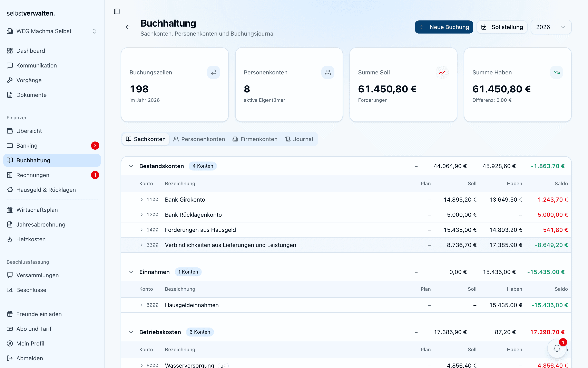Viewport: 588px width, 368px height.
Task: Click the Summe Haben trending-down icon
Action: pyautogui.click(x=556, y=72)
